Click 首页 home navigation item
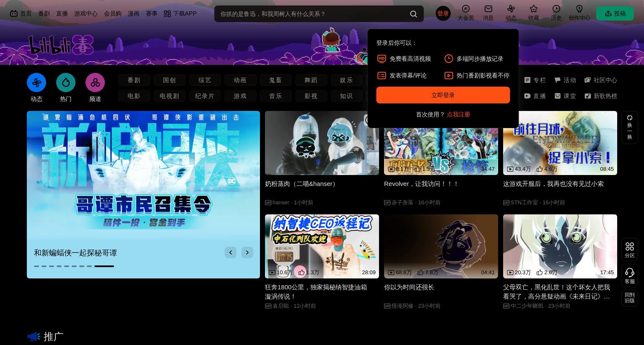The width and height of the screenshot is (644, 345). (21, 13)
